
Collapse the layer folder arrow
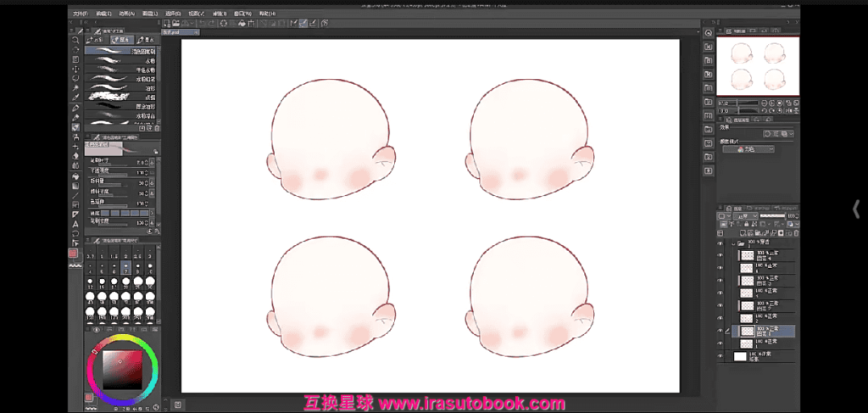click(733, 243)
